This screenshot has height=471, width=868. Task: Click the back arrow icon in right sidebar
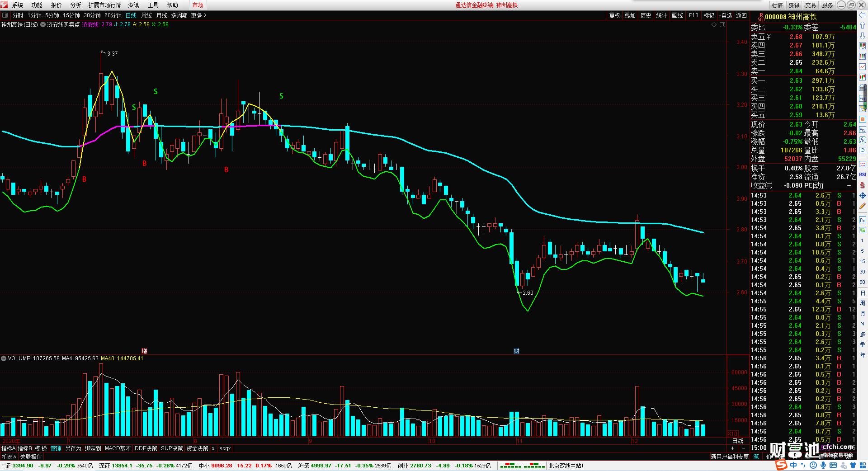coord(862,15)
